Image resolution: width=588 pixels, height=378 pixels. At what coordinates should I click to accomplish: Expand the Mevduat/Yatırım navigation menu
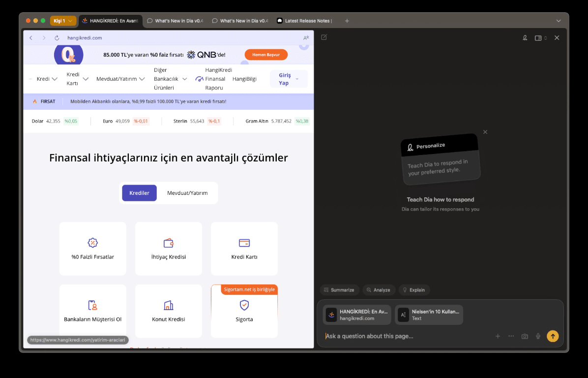(x=120, y=79)
